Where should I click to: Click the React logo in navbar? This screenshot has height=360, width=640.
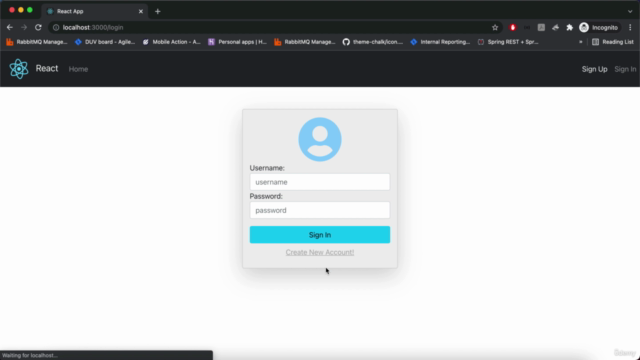pyautogui.click(x=19, y=69)
